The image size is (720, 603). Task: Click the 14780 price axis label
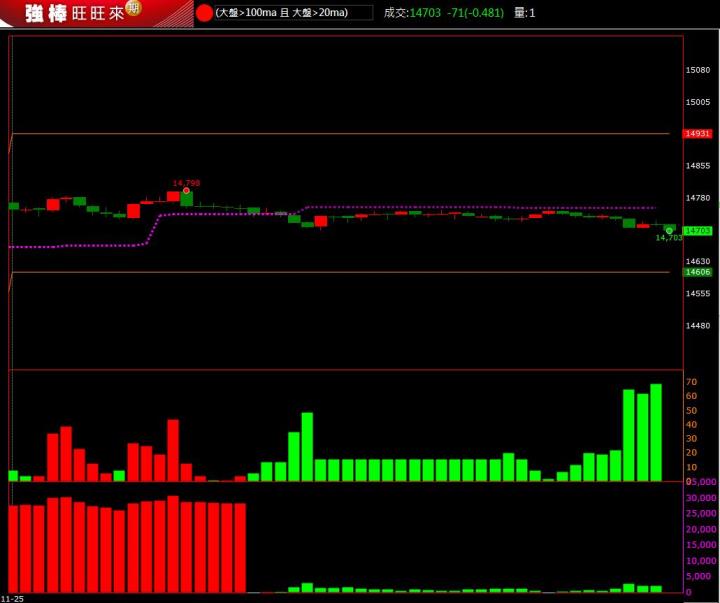[698, 198]
